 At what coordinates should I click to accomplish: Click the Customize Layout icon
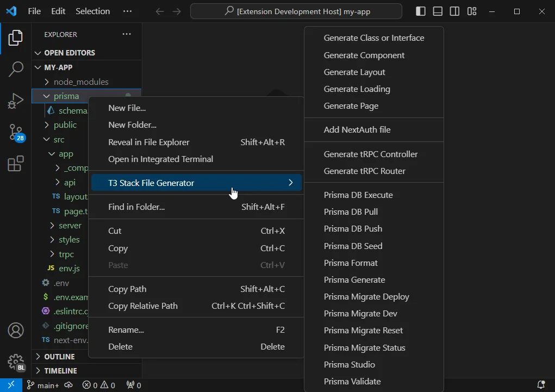(x=471, y=11)
